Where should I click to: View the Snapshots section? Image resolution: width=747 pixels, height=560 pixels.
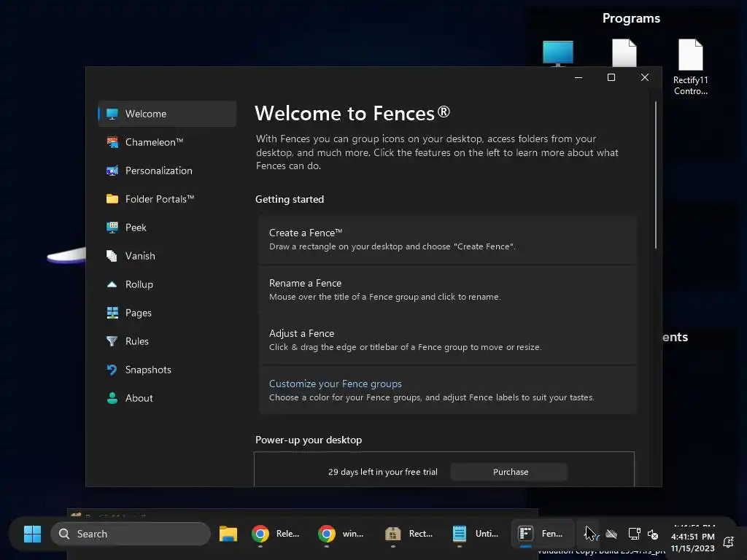tap(167, 370)
